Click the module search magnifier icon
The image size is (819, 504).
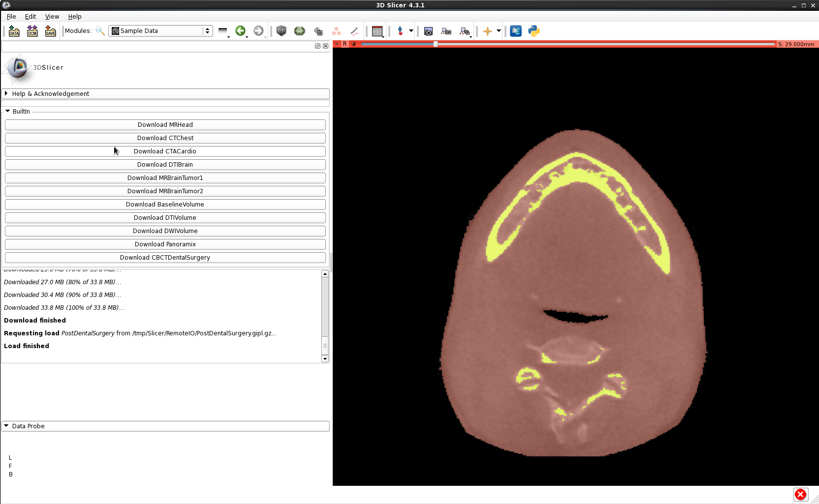coord(100,31)
